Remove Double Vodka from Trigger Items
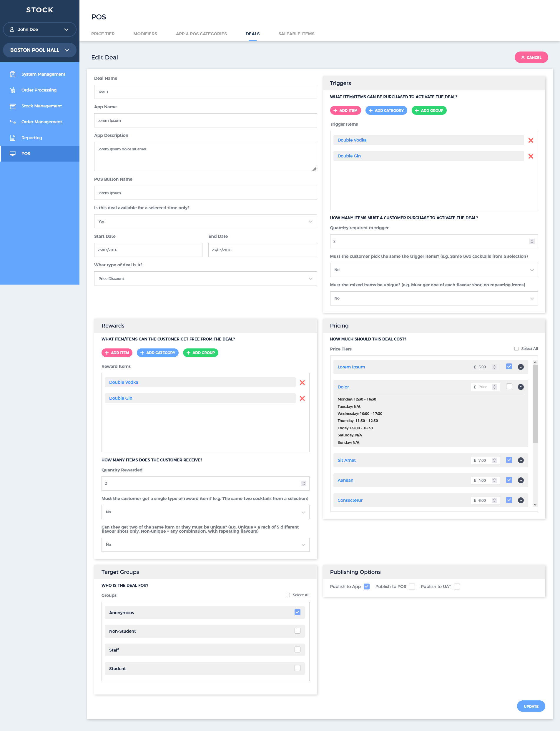 coord(531,140)
